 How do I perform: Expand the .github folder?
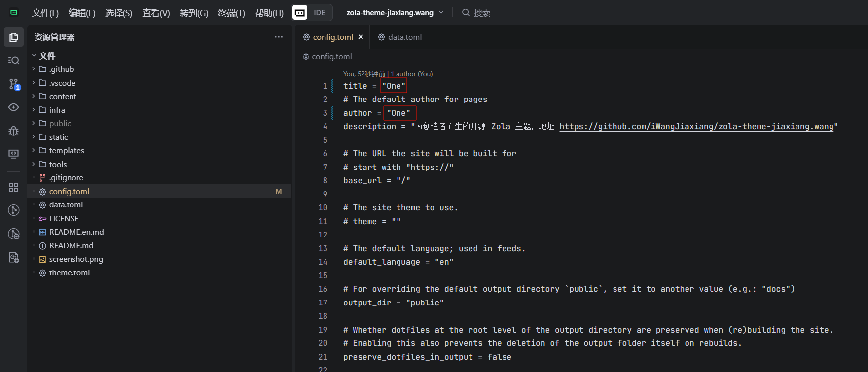coord(34,69)
